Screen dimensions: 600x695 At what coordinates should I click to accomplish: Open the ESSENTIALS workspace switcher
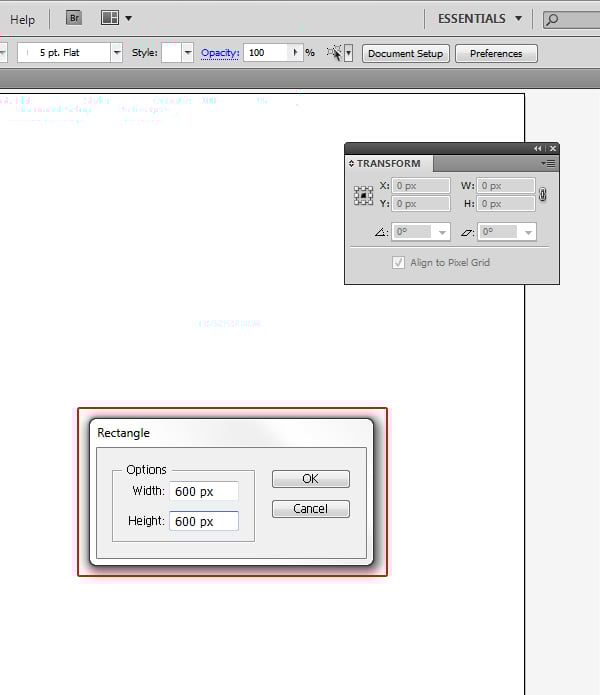[x=480, y=18]
